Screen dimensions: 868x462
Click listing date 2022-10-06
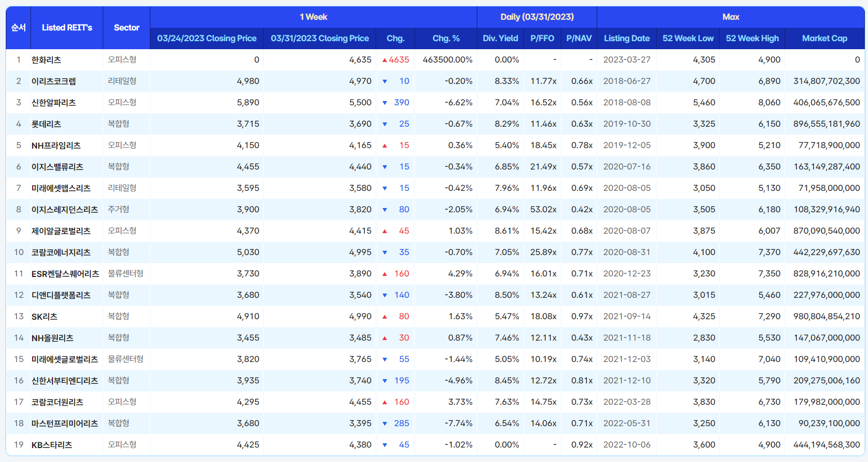click(627, 445)
